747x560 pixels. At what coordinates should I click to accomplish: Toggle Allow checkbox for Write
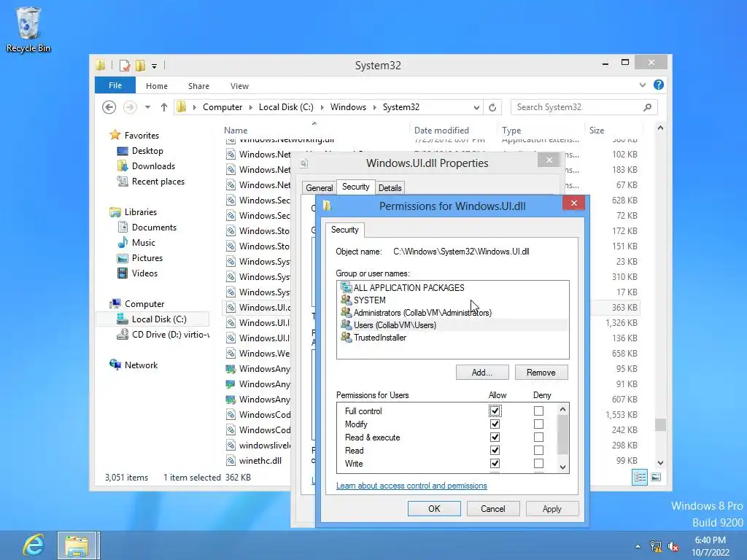coord(495,463)
